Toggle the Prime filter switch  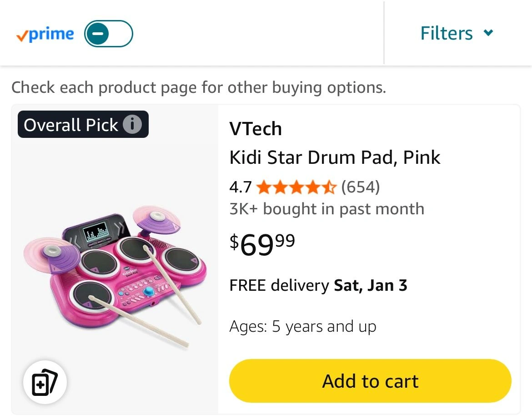pos(109,34)
